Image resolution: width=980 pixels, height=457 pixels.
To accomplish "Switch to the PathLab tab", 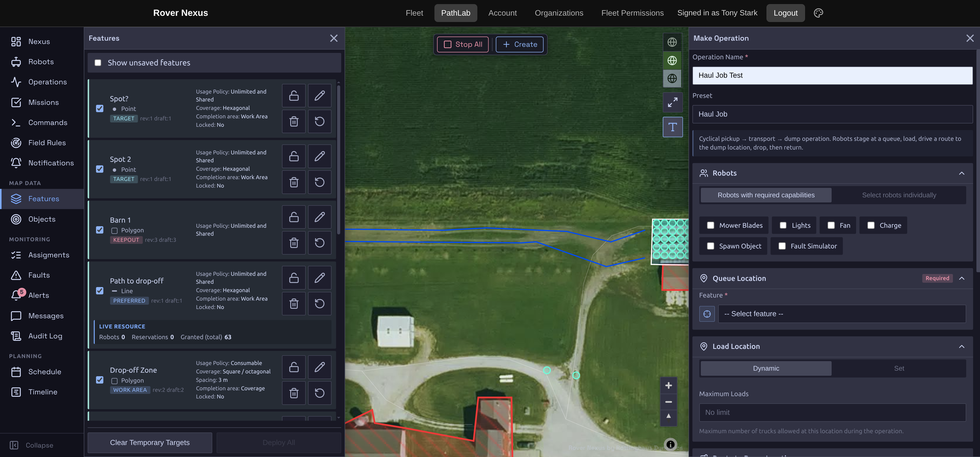I will tap(456, 13).
